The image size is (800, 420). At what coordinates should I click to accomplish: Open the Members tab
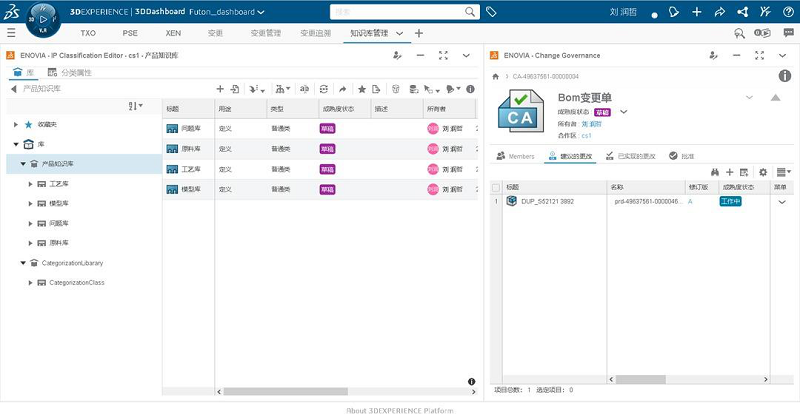coord(515,156)
